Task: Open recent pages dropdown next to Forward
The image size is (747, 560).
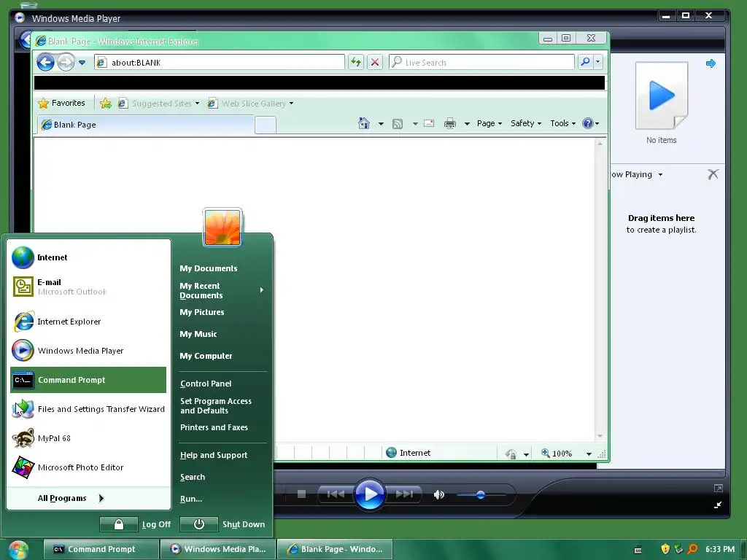Action: [x=82, y=63]
